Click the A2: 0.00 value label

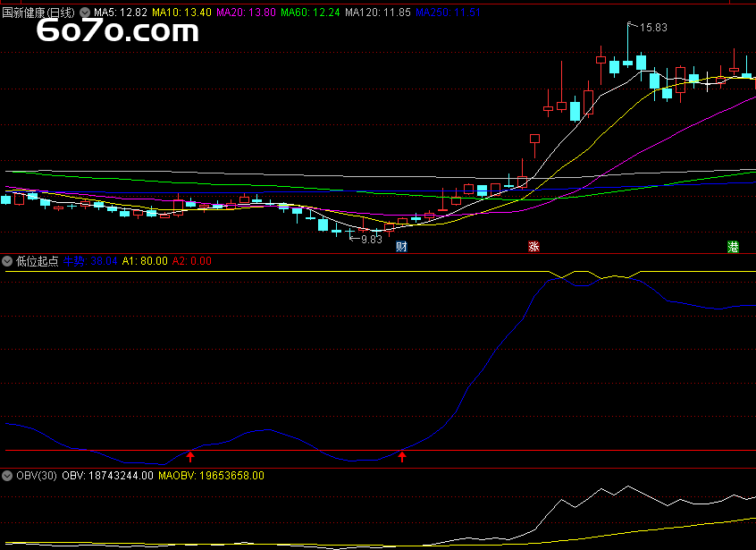[x=192, y=261]
